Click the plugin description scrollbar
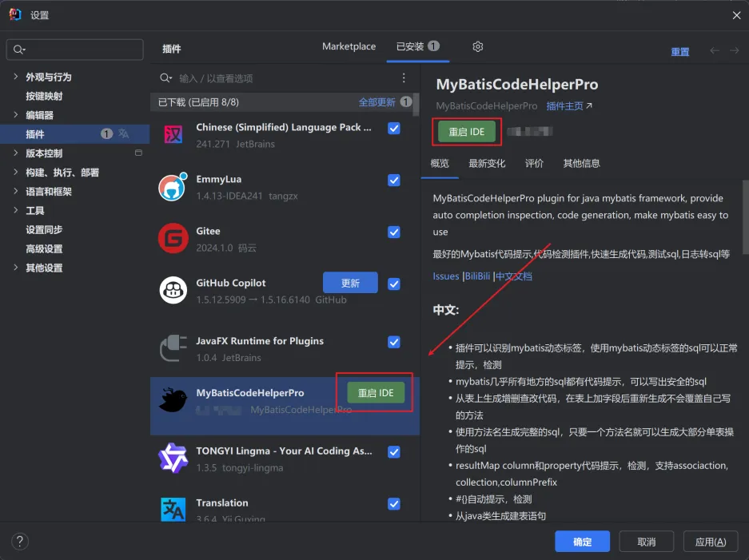The image size is (749, 560). pyautogui.click(x=745, y=218)
